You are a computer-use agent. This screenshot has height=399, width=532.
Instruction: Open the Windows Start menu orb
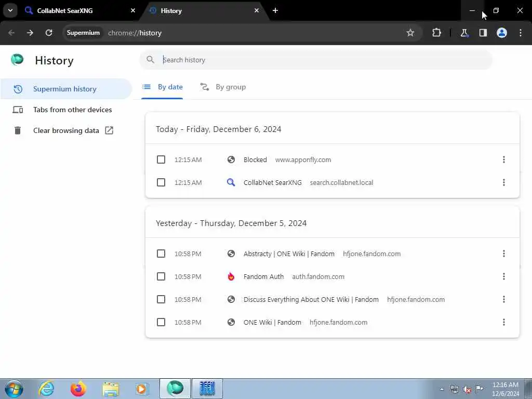pyautogui.click(x=14, y=389)
